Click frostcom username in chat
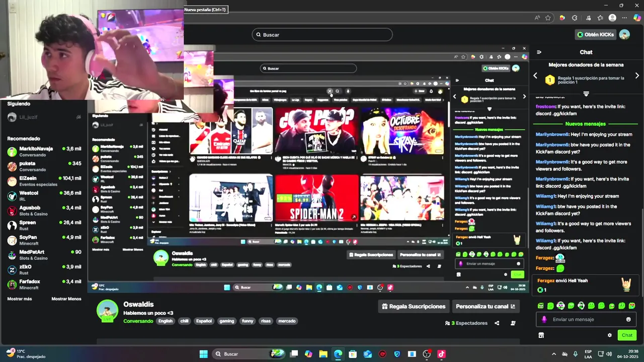The image size is (644, 362). 545,107
